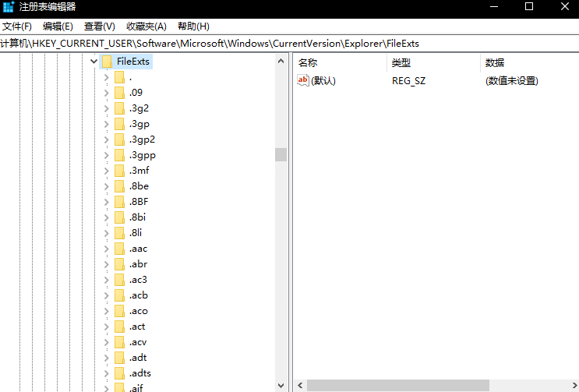Viewport: 579px width, 392px height.
Task: Expand the .3gp2 key
Action: (107, 139)
